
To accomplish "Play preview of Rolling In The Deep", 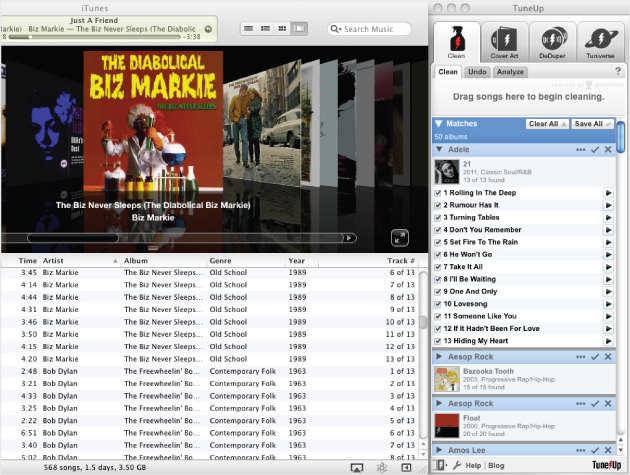I will (608, 193).
